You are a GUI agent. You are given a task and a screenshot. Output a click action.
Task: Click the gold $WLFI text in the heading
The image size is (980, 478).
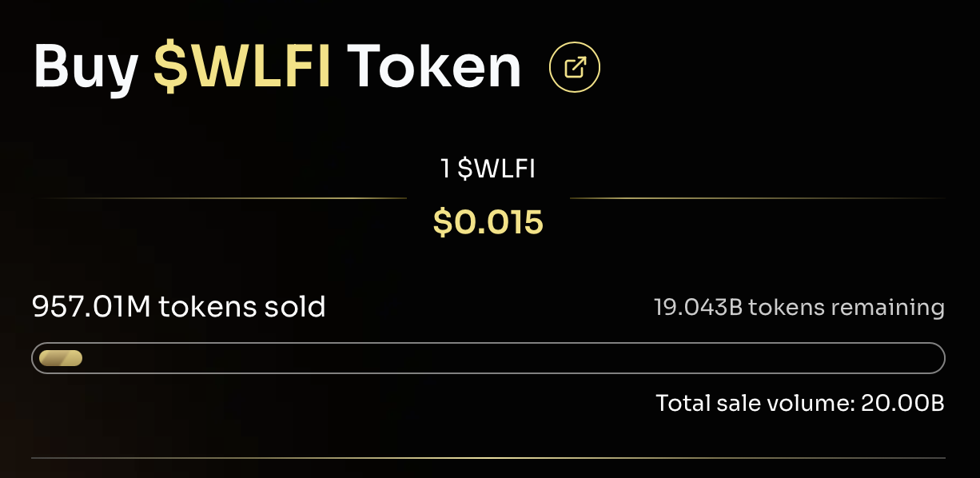pyautogui.click(x=241, y=67)
